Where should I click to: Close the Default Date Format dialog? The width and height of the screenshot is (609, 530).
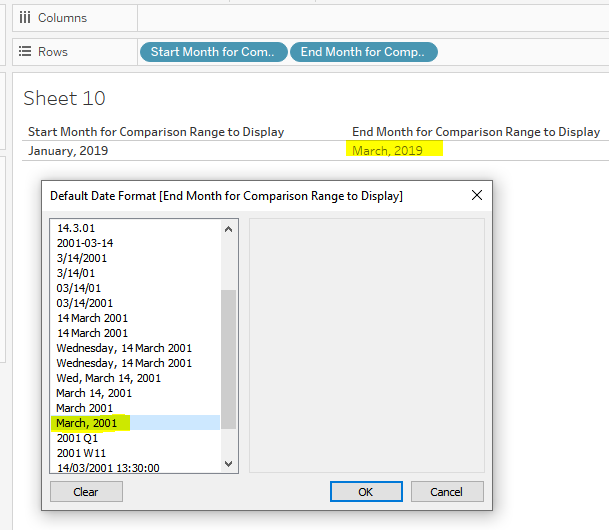point(477,195)
